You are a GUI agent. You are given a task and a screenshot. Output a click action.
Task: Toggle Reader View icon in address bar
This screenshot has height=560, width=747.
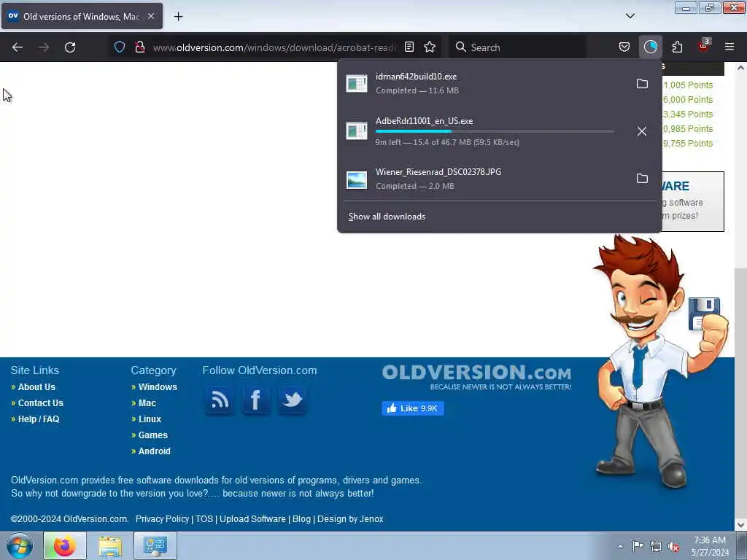409,47
